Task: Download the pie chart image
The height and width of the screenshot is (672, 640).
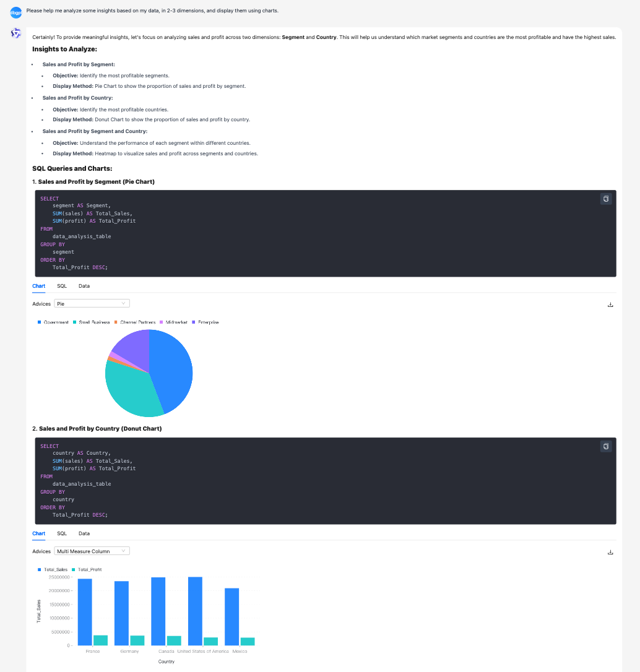Action: 610,304
